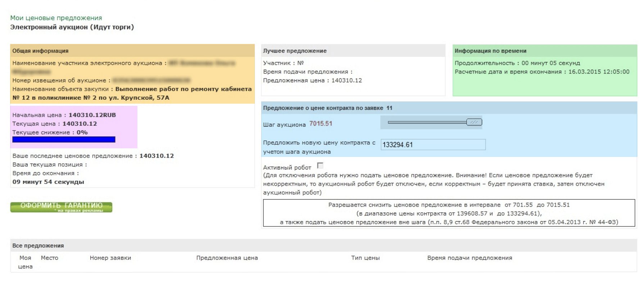The width and height of the screenshot is (644, 288).
Task: Select the Тип цены column header
Action: pos(365,258)
